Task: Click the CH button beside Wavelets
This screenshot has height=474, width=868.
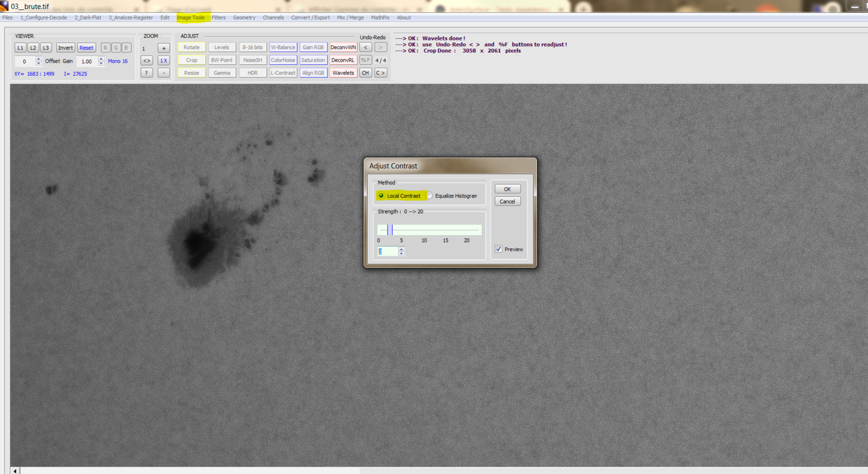Action: tap(366, 73)
